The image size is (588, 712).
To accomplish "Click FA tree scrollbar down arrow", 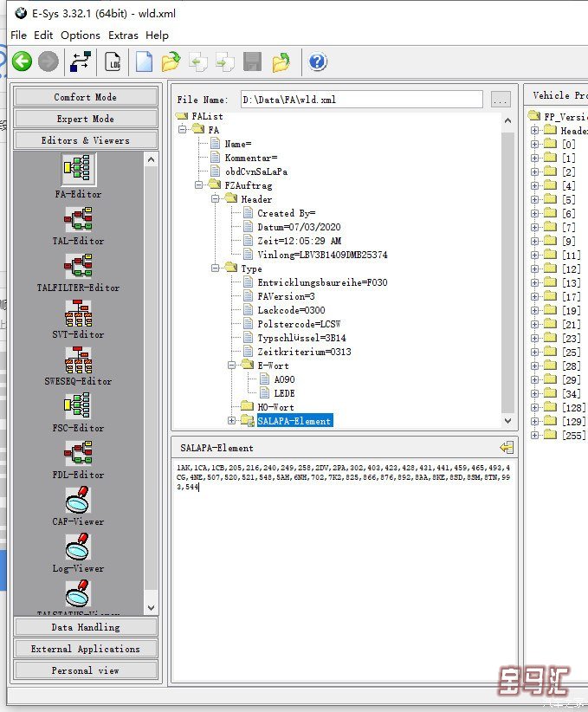I will click(x=507, y=421).
